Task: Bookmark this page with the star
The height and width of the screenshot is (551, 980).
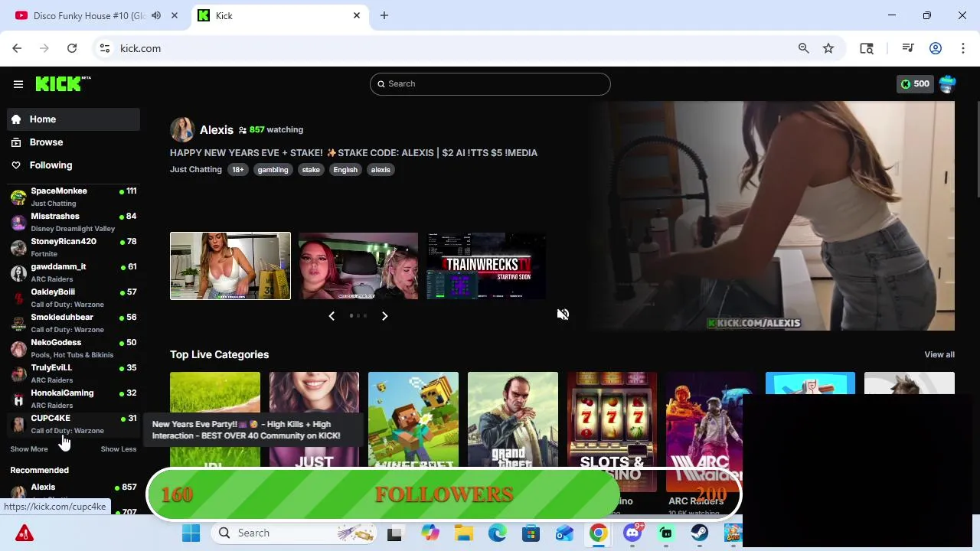Action: (x=828, y=48)
